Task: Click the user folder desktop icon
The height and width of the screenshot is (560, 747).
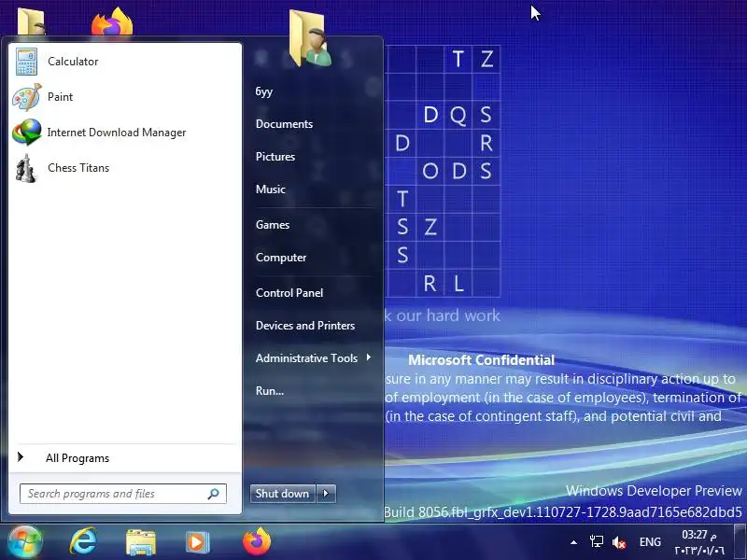Action: coord(31,21)
